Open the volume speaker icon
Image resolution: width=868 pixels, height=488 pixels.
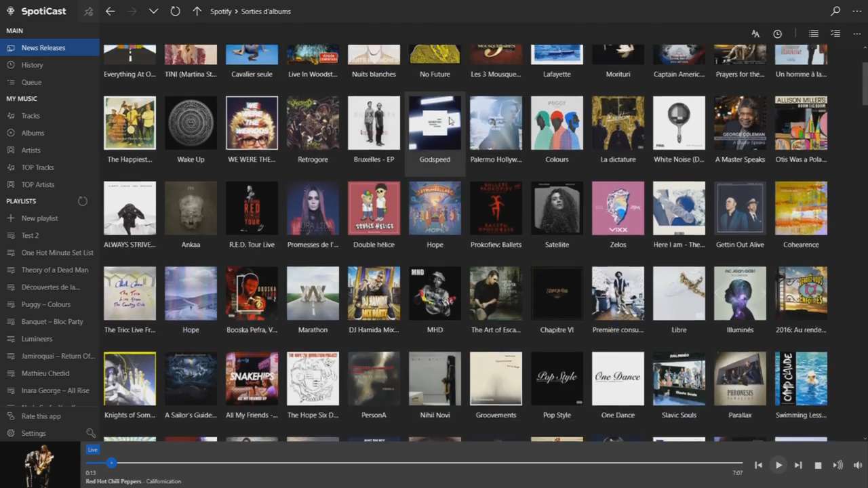858,465
